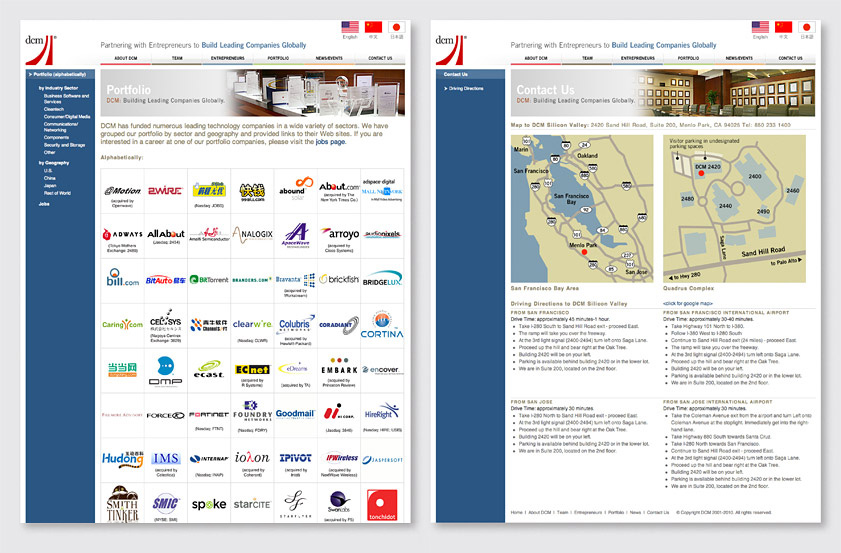Follow the 'jobs page' text link
Image resolution: width=841 pixels, height=553 pixels.
click(x=330, y=142)
